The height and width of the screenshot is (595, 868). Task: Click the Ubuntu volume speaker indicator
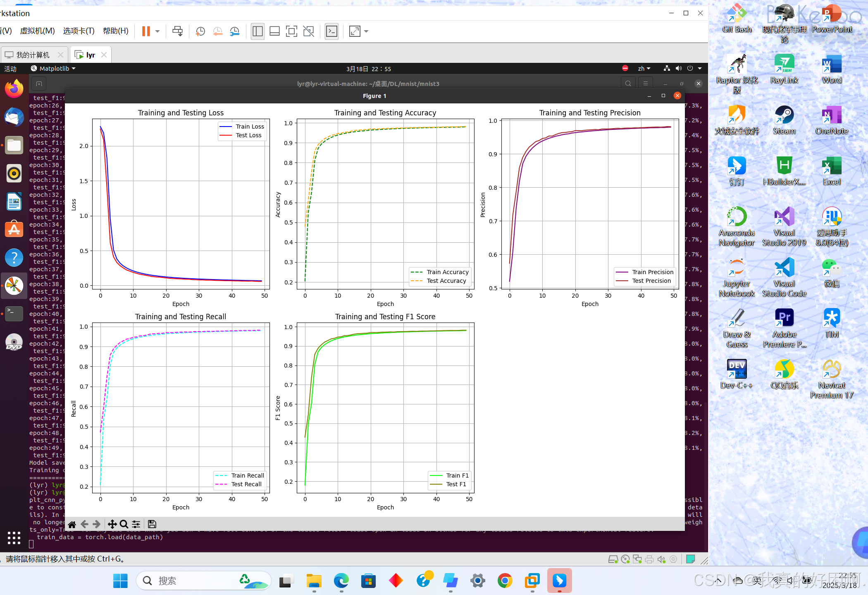(678, 69)
